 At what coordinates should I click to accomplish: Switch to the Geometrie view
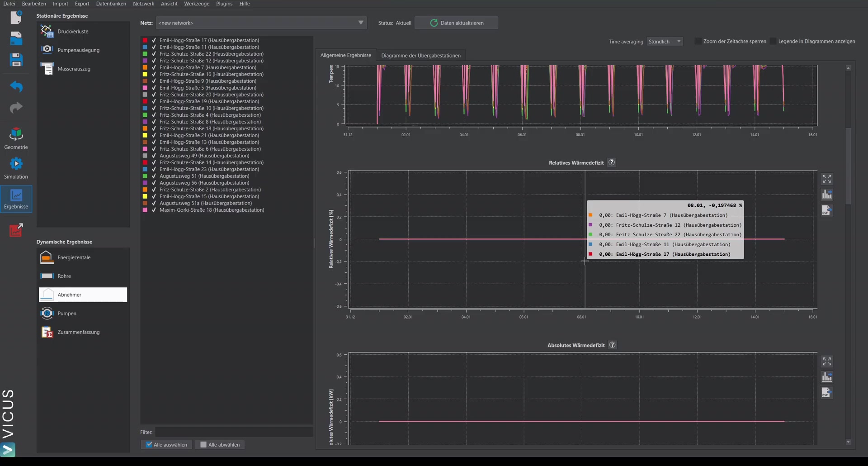click(16, 138)
